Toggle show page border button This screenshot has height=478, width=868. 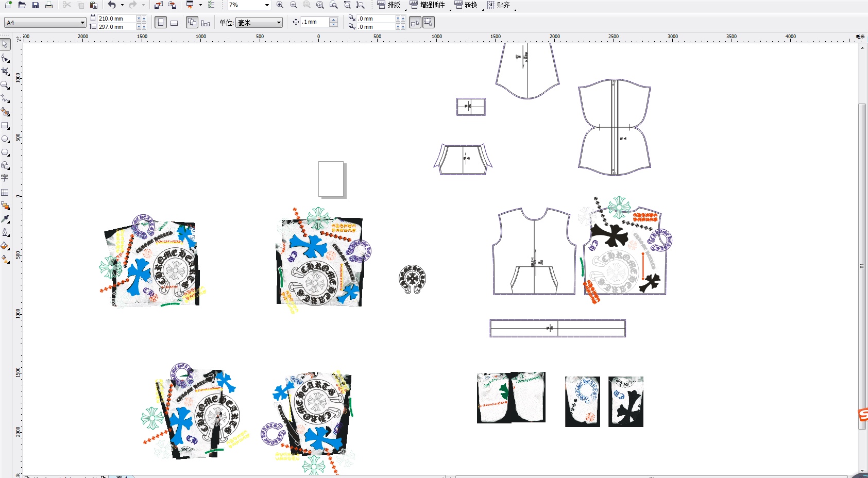tap(429, 23)
